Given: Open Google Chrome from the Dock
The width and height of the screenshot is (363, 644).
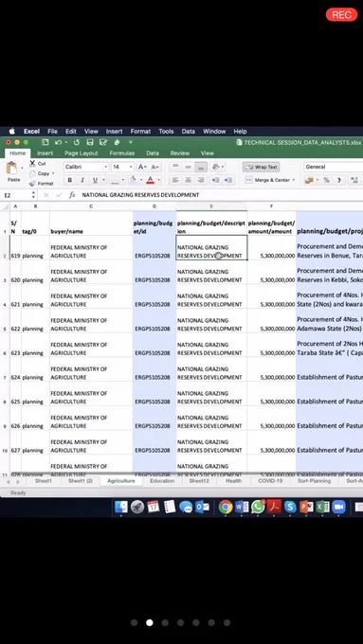Looking at the screenshot, I should pyautogui.click(x=226, y=507).
